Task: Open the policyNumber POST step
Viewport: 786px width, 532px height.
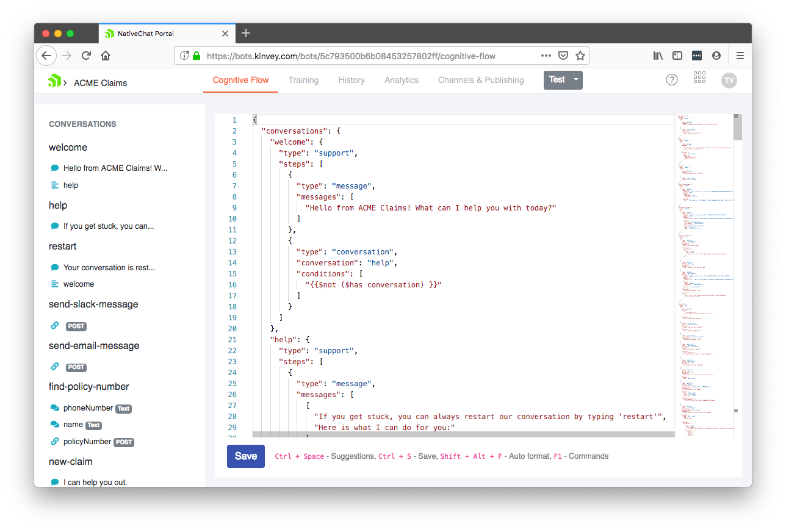Action: [x=98, y=442]
